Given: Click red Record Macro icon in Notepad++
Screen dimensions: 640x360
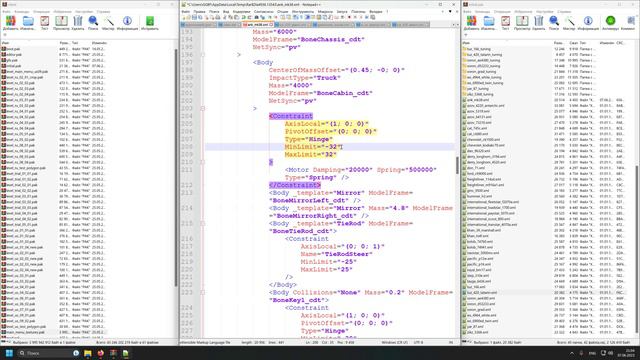Looking at the screenshot, I should (349, 18).
